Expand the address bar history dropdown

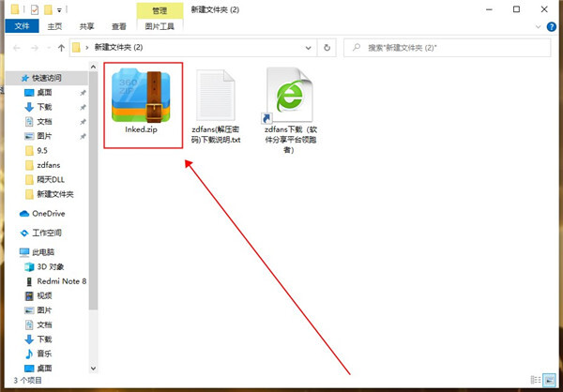[308, 48]
